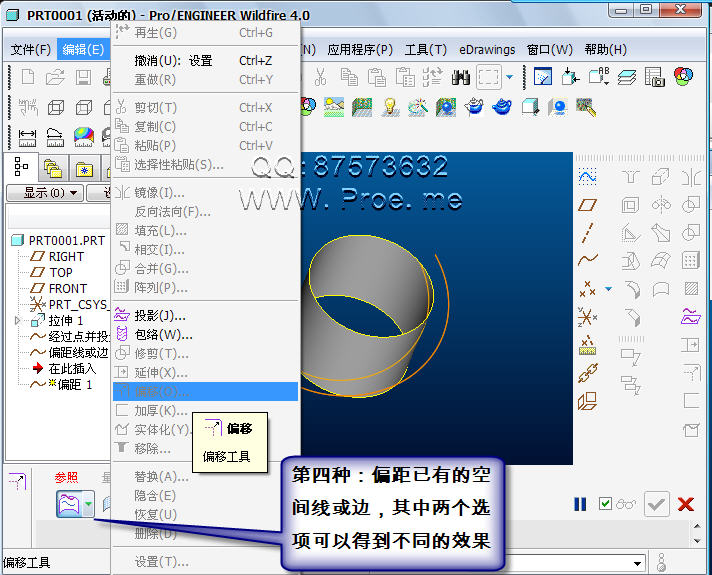Select the datum points tool icon

click(x=588, y=288)
